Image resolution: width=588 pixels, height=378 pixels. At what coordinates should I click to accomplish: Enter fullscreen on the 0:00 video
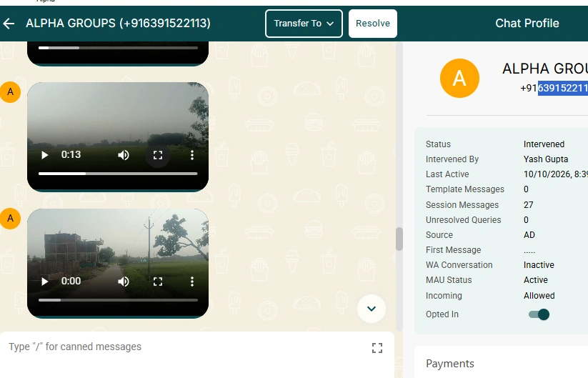click(158, 282)
